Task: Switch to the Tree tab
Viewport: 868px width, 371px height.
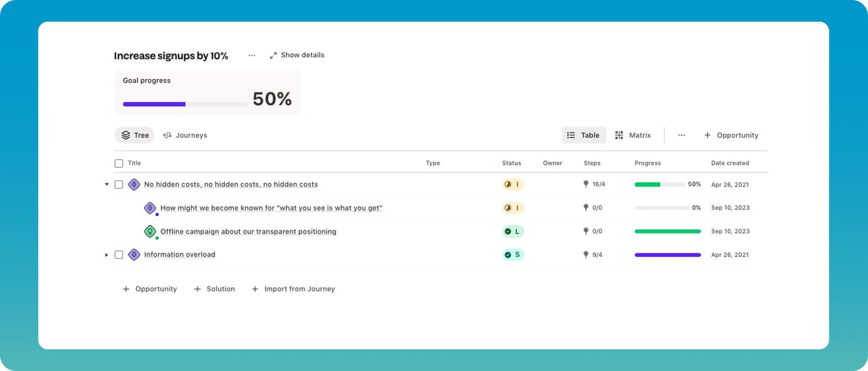Action: pyautogui.click(x=134, y=135)
